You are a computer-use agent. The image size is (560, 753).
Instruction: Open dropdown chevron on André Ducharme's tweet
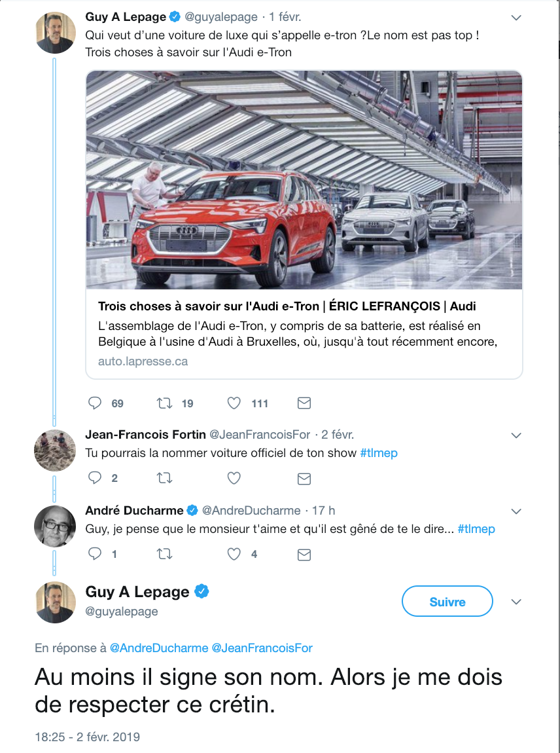(516, 511)
